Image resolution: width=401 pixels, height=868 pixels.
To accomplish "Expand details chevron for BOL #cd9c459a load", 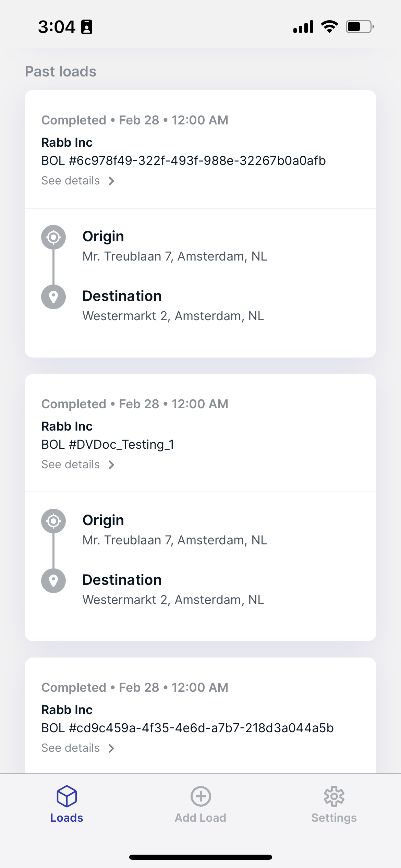I will (111, 748).
